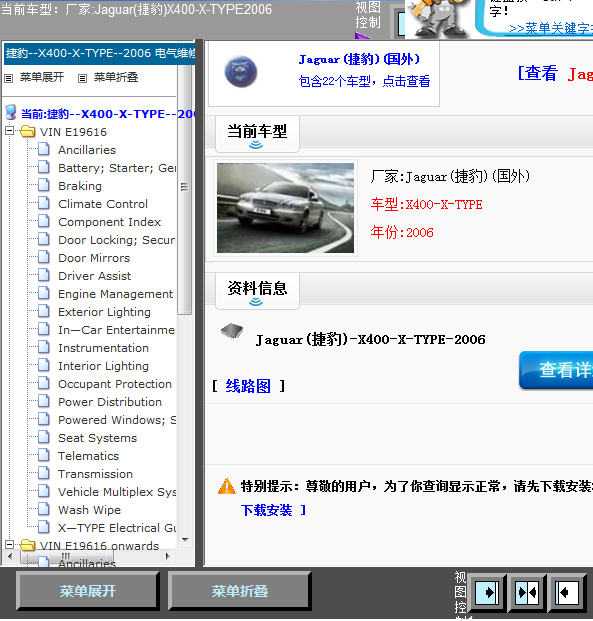Collapse the VIN E19616 tree node
The width and height of the screenshot is (593, 621).
click(10, 130)
